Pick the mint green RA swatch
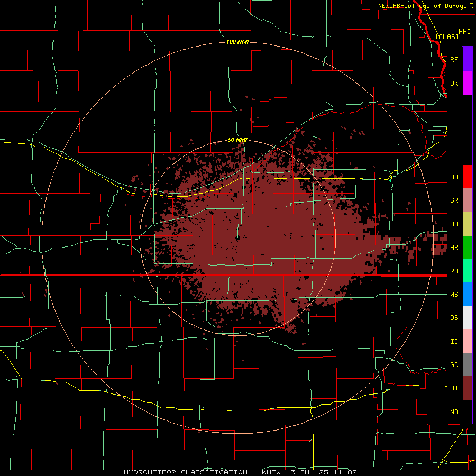 pos(467,271)
